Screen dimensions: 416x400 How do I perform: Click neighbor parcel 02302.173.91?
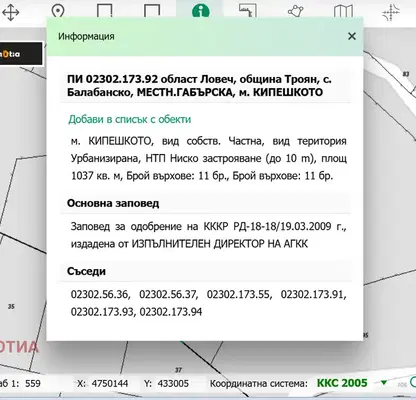point(313,294)
